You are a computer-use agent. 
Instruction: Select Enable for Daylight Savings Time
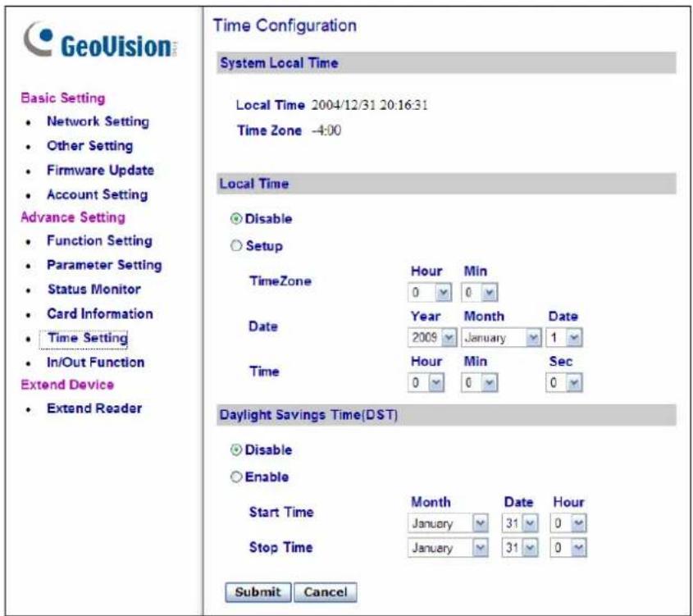tap(236, 477)
